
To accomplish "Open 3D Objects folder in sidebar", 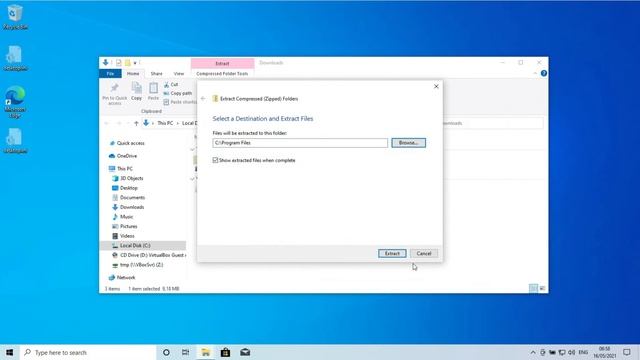I will point(128,178).
